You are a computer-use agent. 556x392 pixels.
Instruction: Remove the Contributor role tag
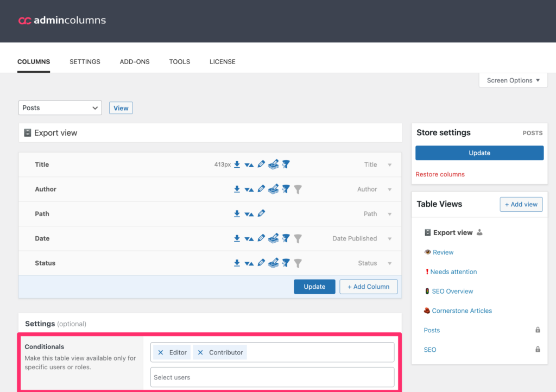pos(200,352)
